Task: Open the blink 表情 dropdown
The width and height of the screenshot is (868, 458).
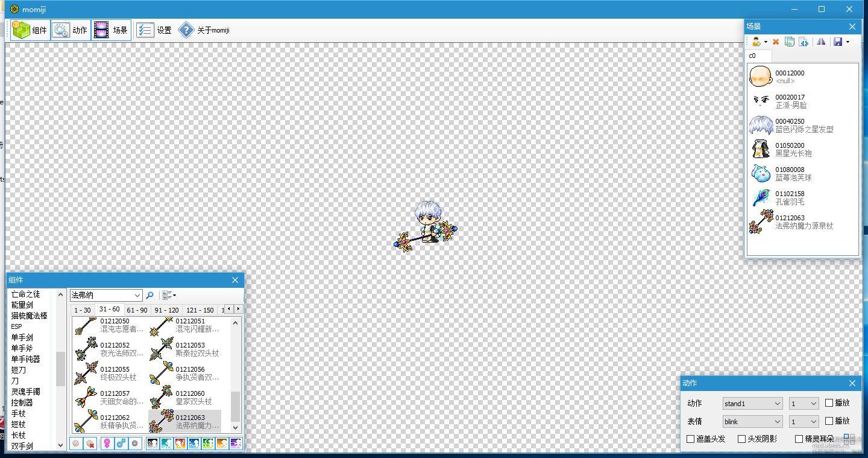Action: 752,421
